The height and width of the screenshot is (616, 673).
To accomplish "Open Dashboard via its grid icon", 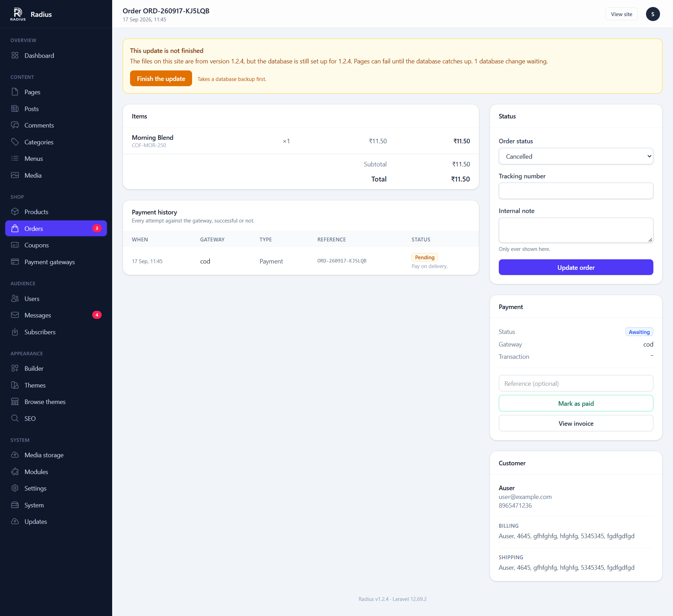I will click(15, 55).
